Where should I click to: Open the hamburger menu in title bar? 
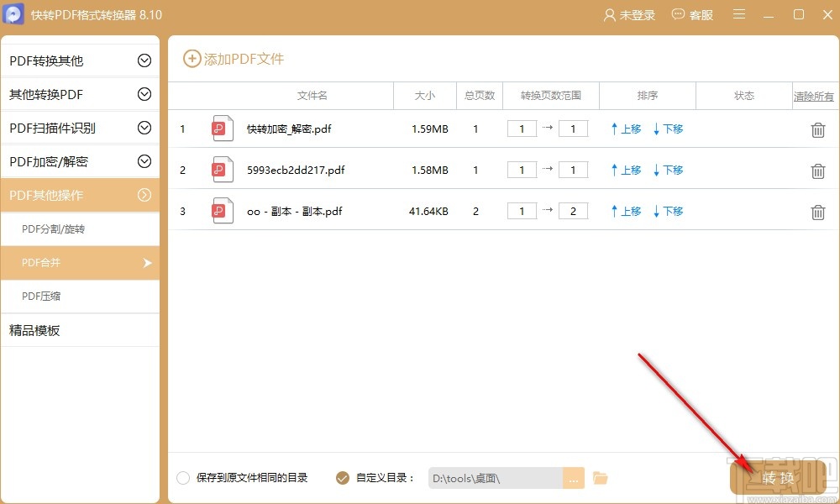pos(738,14)
